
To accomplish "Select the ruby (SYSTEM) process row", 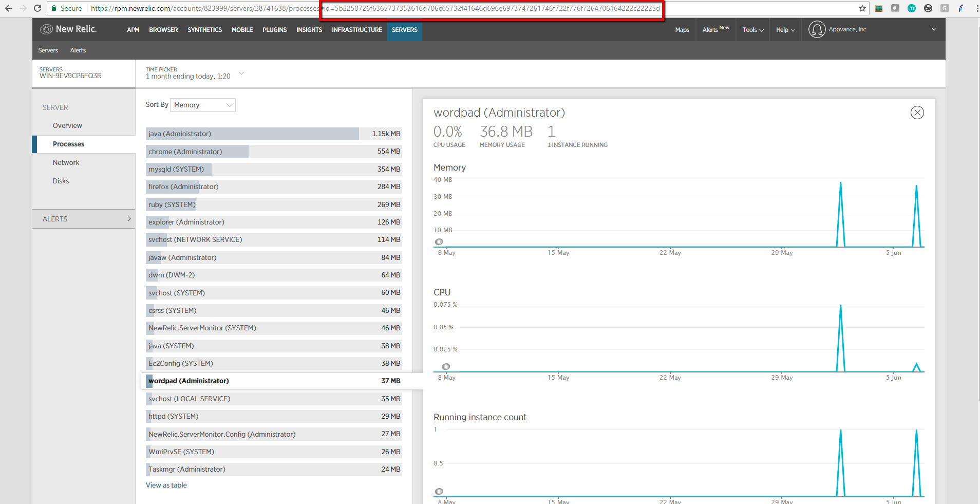I will tap(274, 204).
